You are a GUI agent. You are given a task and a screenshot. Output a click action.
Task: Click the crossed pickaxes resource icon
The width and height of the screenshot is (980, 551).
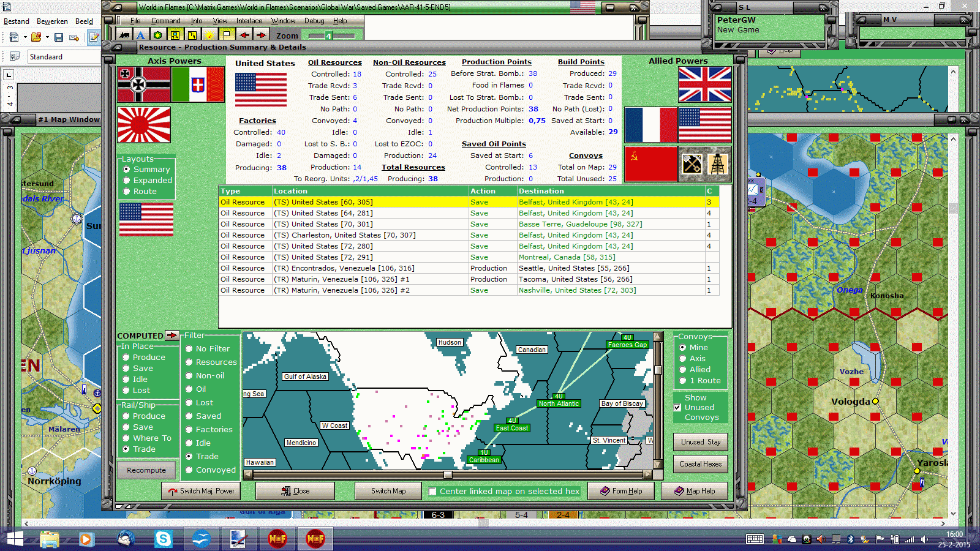(692, 164)
